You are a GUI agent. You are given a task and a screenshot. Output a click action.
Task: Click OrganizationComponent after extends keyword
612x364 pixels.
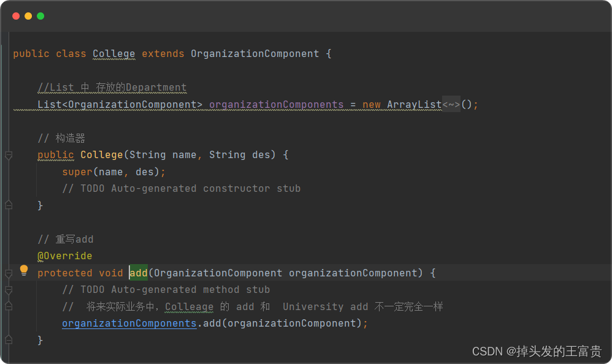255,54
